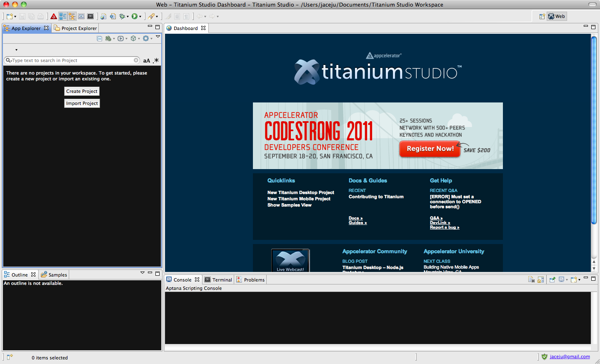Image resolution: width=600 pixels, height=364 pixels.
Task: Click the green Run button icon
Action: tap(135, 16)
